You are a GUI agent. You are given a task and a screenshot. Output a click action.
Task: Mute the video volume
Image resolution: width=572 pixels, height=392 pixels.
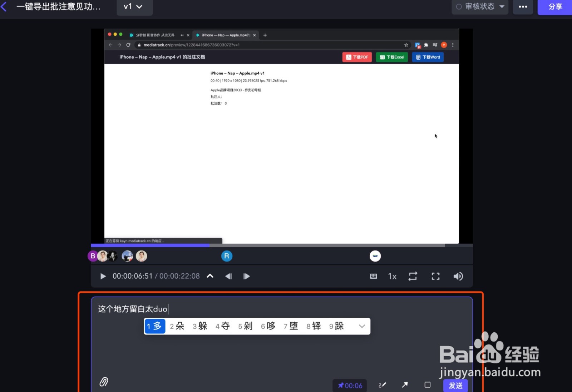pyautogui.click(x=458, y=276)
